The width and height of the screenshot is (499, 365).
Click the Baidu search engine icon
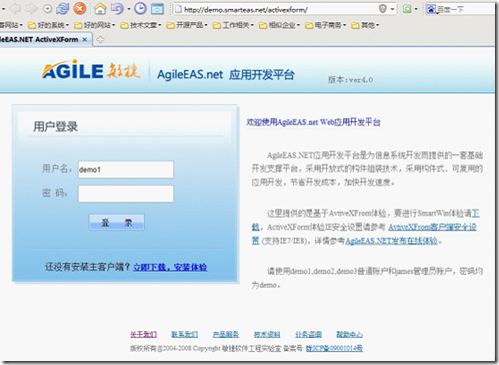[431, 9]
